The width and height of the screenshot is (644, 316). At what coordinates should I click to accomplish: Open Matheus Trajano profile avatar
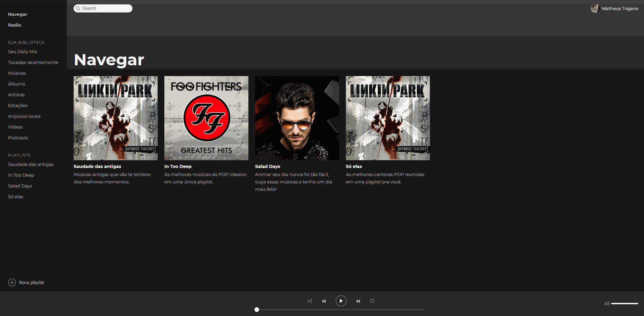pos(595,8)
